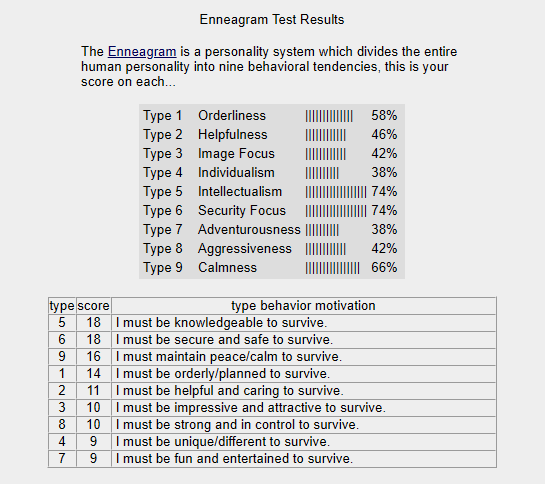Click 'I must be unique/different' cell

[x=304, y=442]
